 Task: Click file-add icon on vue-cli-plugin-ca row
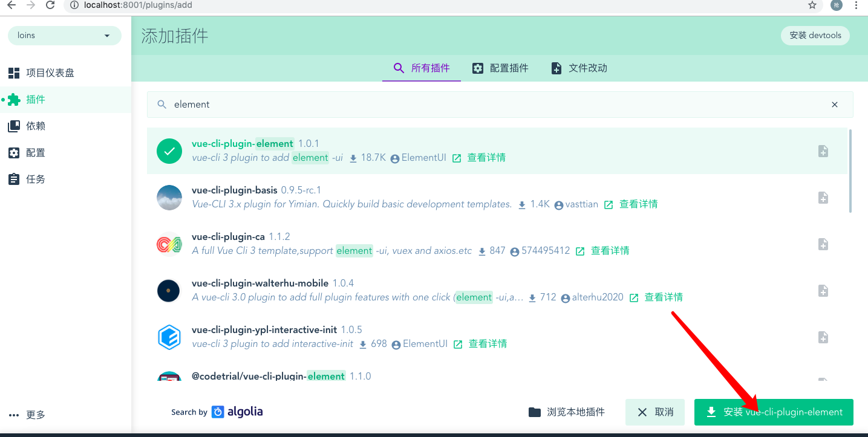(823, 244)
